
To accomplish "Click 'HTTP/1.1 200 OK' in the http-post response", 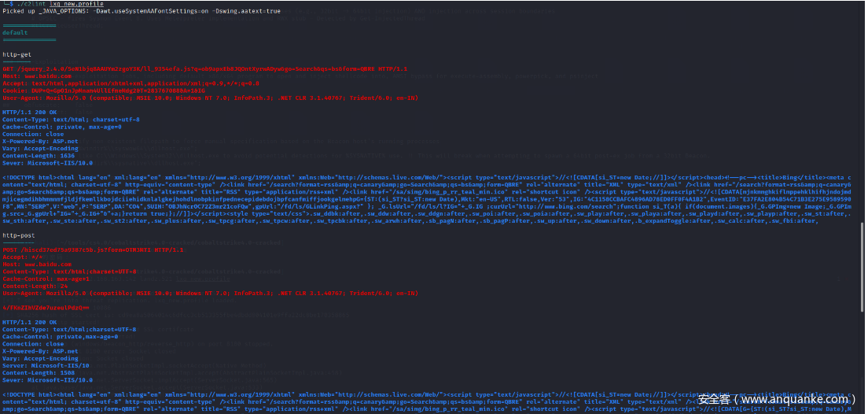I will (x=29, y=322).
